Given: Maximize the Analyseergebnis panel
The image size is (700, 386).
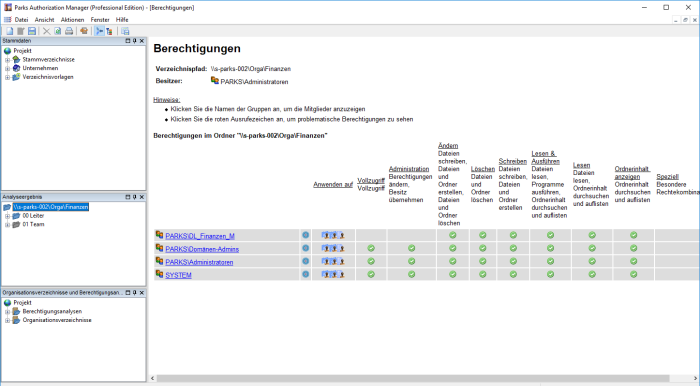Looking at the screenshot, I should (x=128, y=197).
